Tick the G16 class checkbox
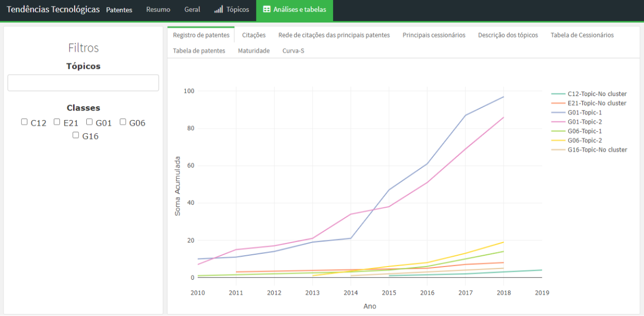Viewport: 644px width, 316px height. [76, 135]
